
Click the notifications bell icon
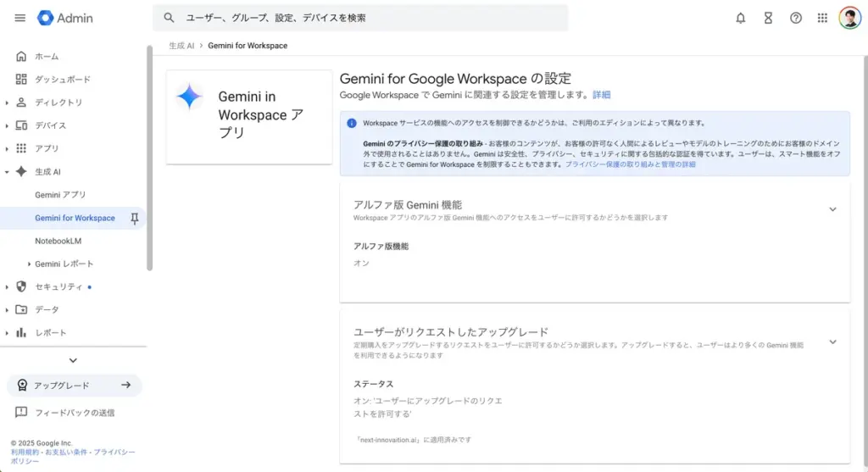click(740, 18)
